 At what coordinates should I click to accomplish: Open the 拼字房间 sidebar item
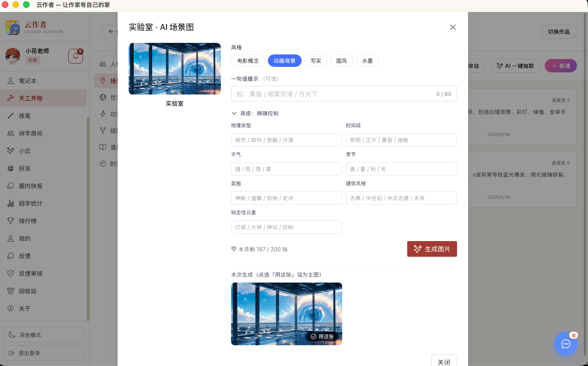(x=43, y=133)
